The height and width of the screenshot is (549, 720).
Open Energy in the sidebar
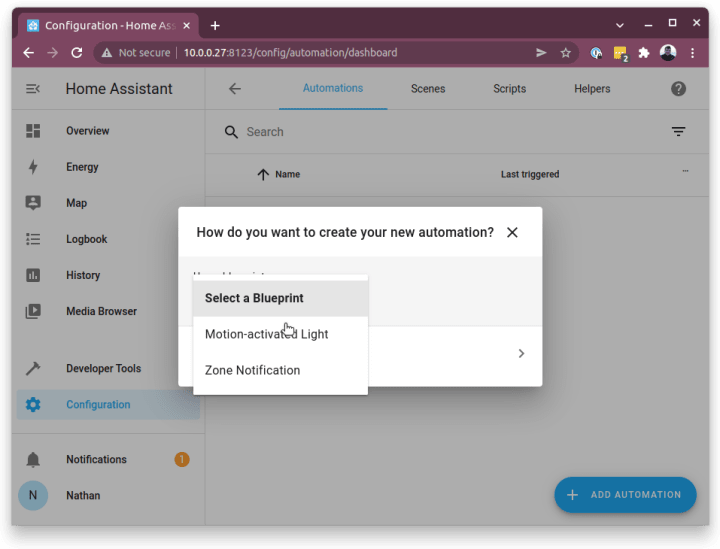tap(108, 167)
